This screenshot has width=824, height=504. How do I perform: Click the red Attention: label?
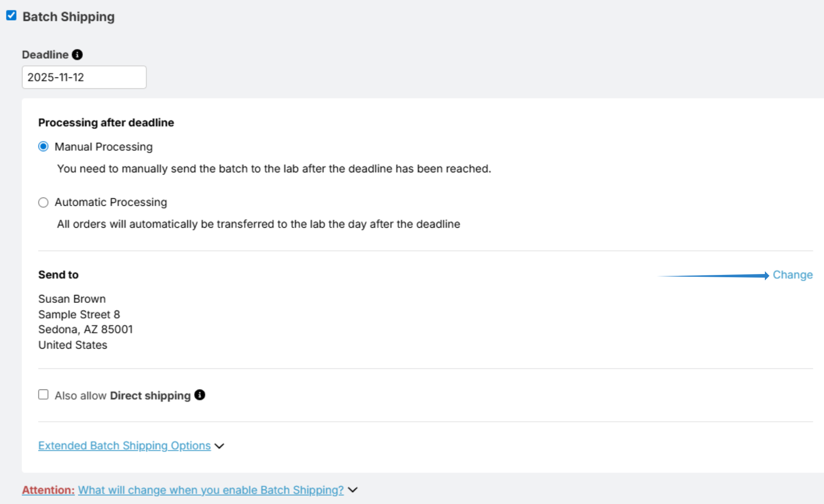click(x=48, y=490)
